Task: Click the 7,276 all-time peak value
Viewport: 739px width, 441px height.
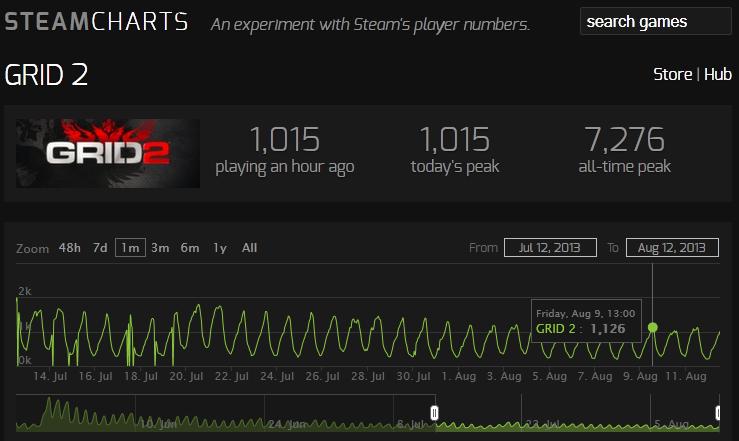Action: coord(624,139)
